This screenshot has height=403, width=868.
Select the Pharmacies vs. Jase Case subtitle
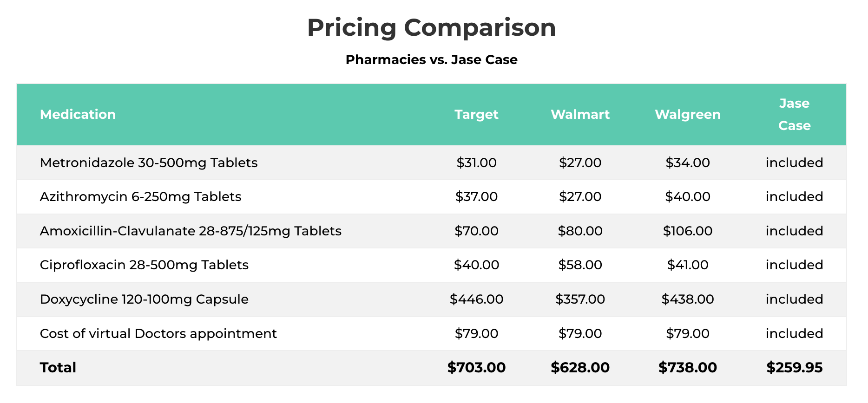pos(432,60)
